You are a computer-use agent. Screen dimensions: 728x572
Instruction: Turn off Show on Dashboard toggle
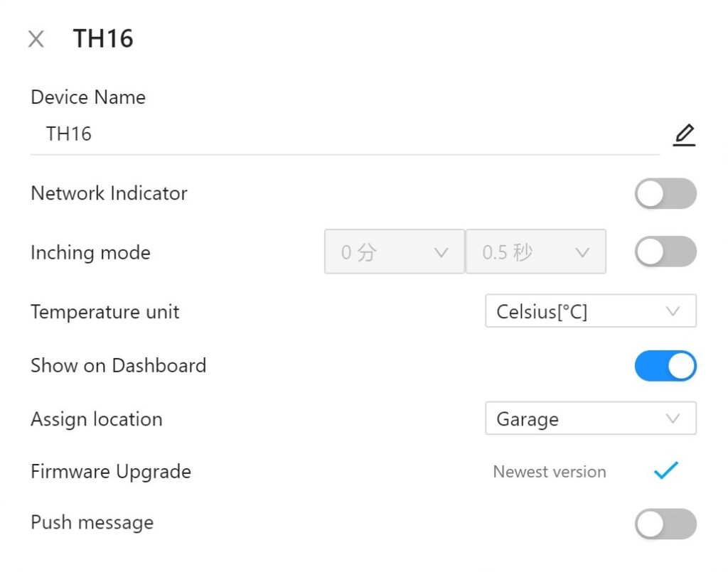[x=665, y=365]
